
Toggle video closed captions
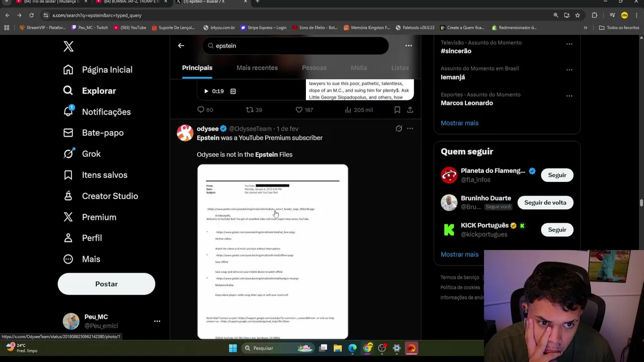[233, 91]
